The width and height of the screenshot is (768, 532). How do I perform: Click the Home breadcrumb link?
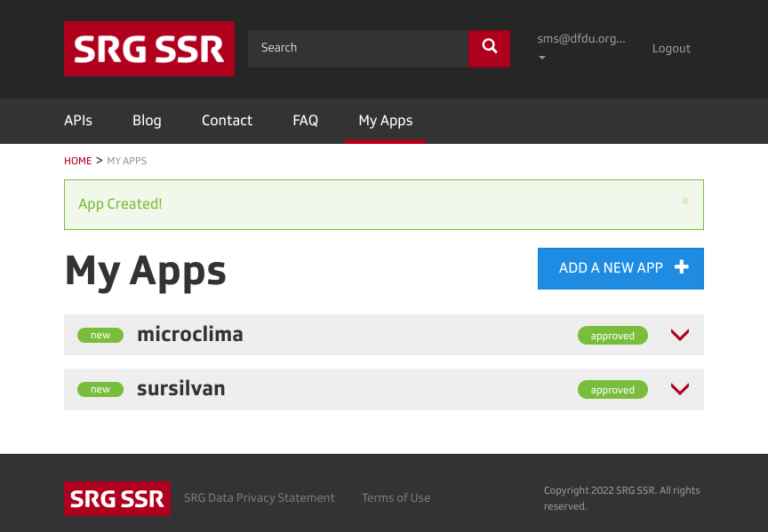tap(78, 161)
